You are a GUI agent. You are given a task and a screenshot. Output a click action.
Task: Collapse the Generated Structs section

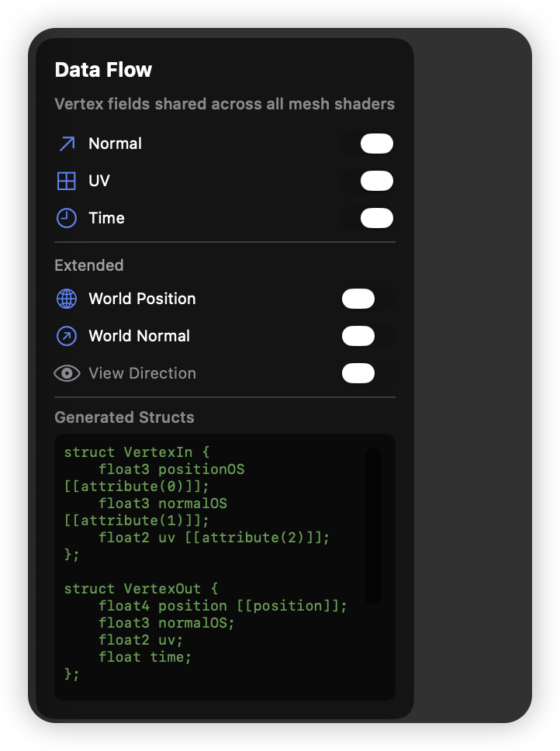124,417
